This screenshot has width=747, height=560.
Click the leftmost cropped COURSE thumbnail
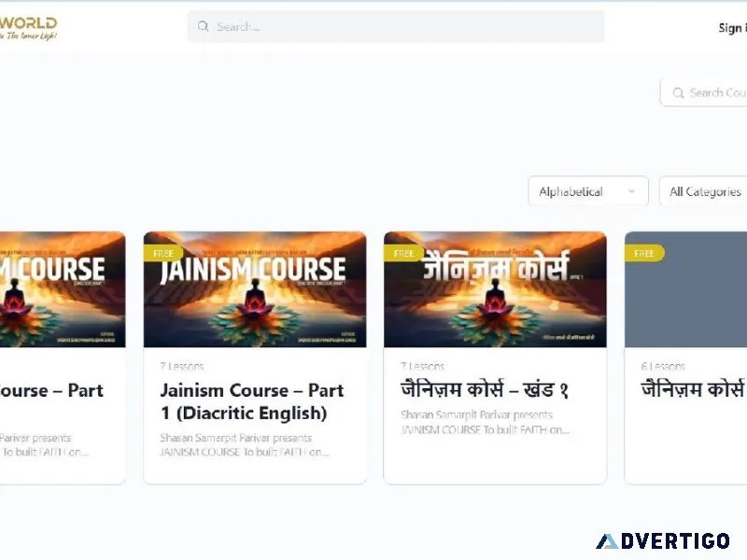(63, 289)
